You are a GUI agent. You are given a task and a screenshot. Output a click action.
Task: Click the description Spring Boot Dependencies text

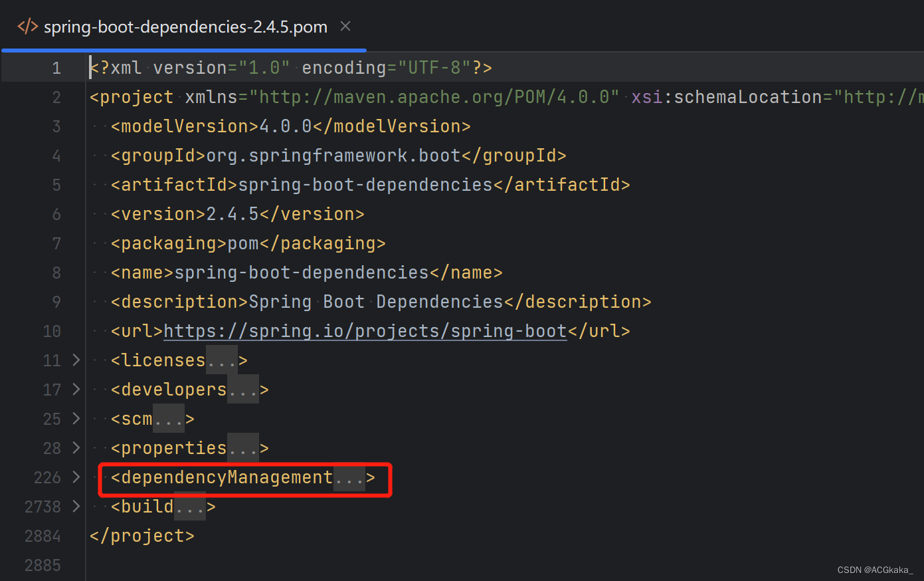point(381,302)
